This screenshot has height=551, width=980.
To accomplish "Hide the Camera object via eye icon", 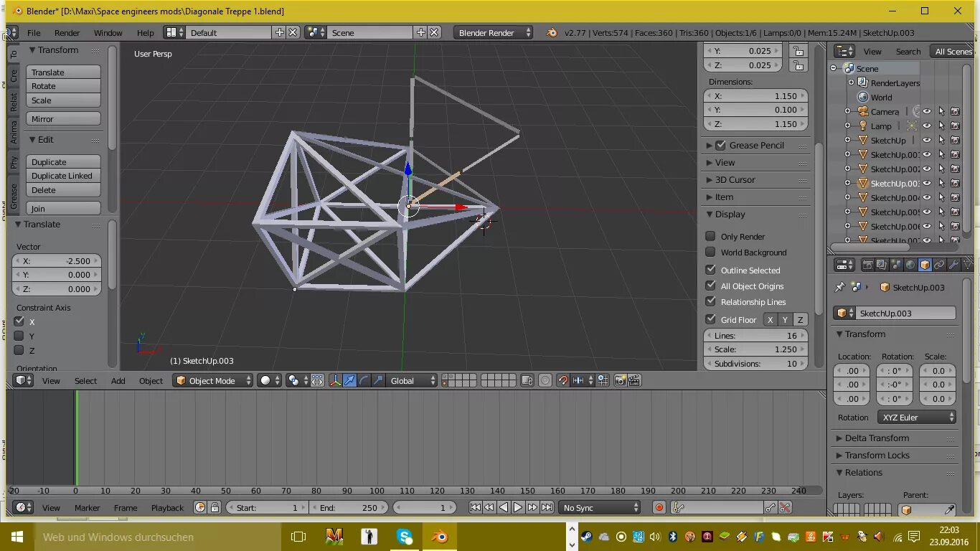I will click(x=927, y=111).
